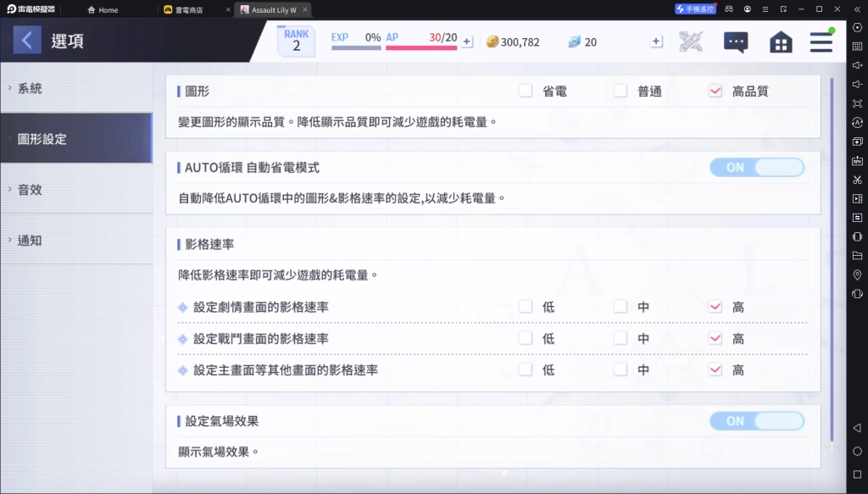
Task: Click the crossed swords icon
Action: click(691, 42)
